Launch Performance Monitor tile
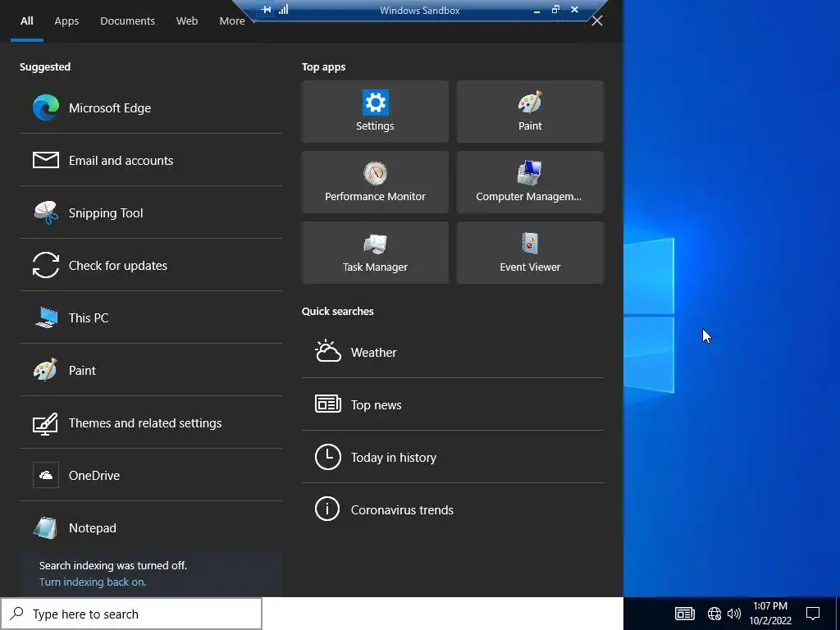 click(x=375, y=182)
